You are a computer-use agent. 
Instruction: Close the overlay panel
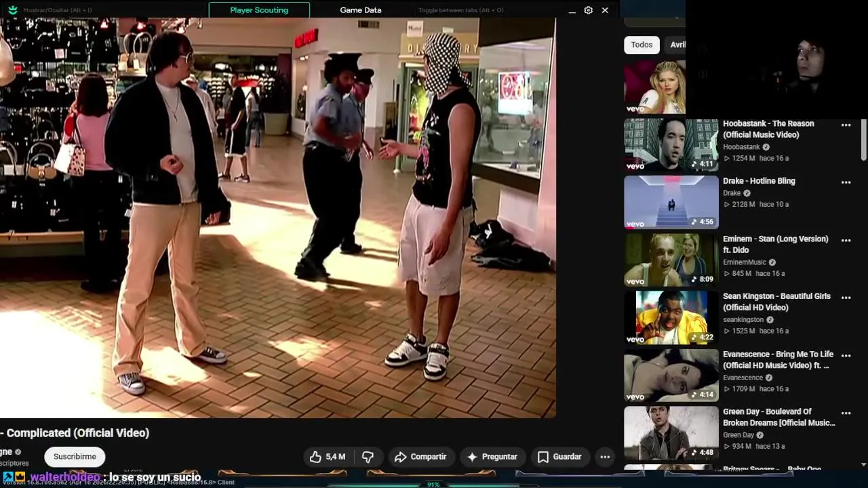point(605,10)
